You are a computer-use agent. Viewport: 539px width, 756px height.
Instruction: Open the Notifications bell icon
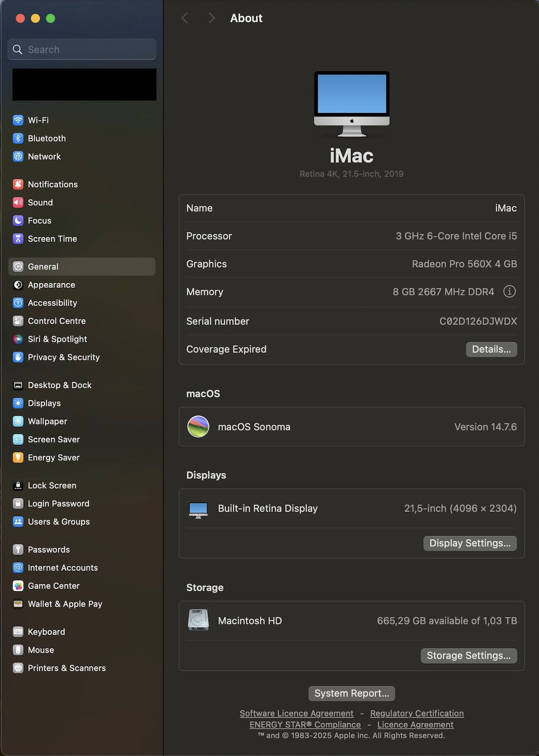[x=18, y=184]
